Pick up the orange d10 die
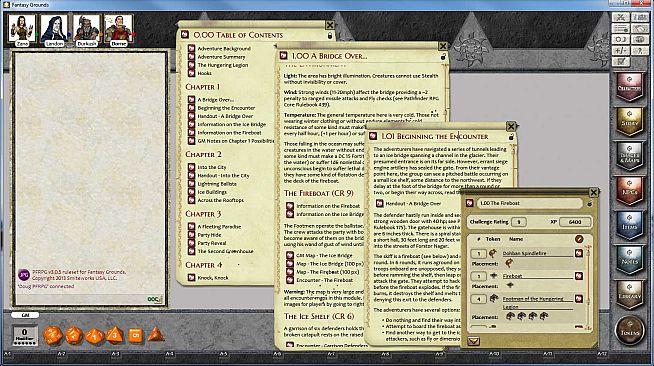 (94, 336)
